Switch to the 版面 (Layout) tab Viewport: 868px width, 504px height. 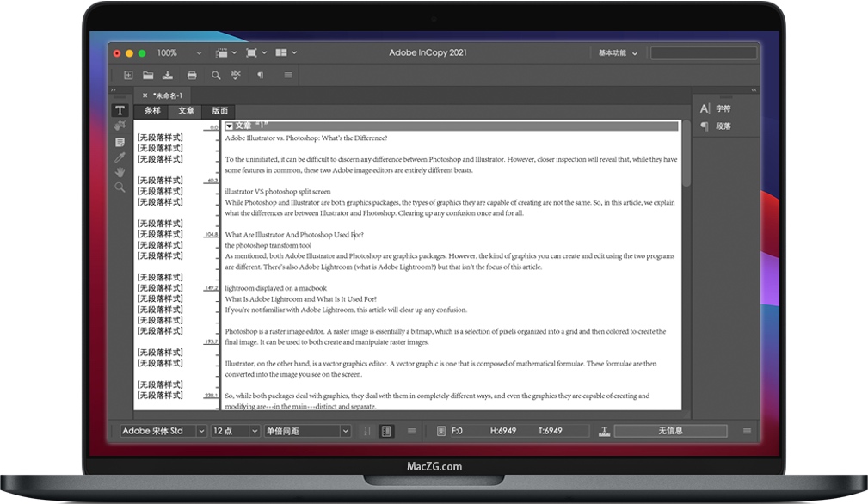pyautogui.click(x=219, y=111)
